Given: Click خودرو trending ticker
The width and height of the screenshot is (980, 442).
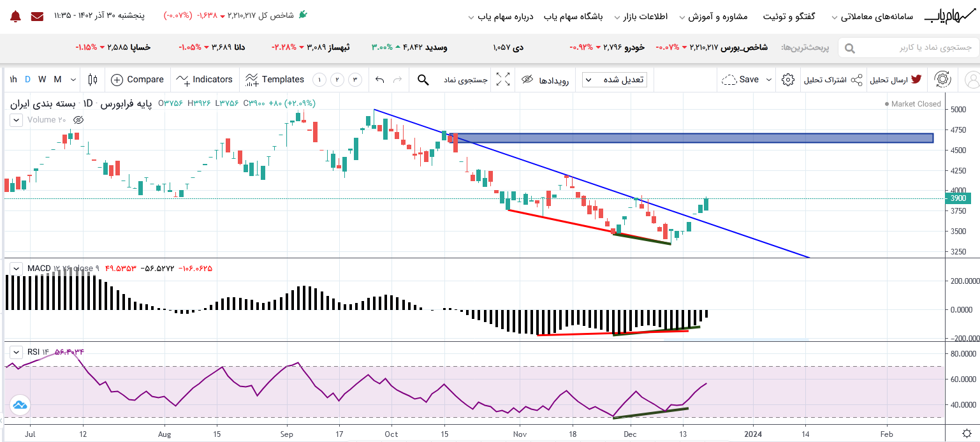Looking at the screenshot, I should (x=606, y=47).
